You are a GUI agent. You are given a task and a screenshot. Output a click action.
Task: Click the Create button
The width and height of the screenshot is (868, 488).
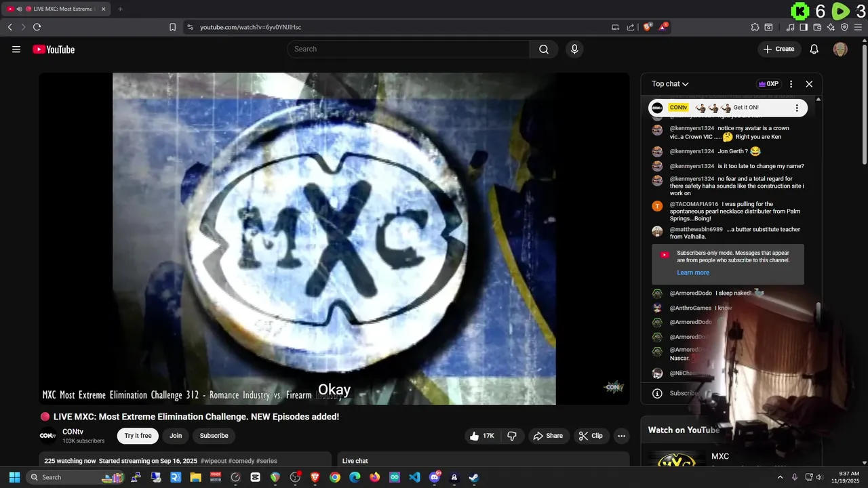coord(778,49)
